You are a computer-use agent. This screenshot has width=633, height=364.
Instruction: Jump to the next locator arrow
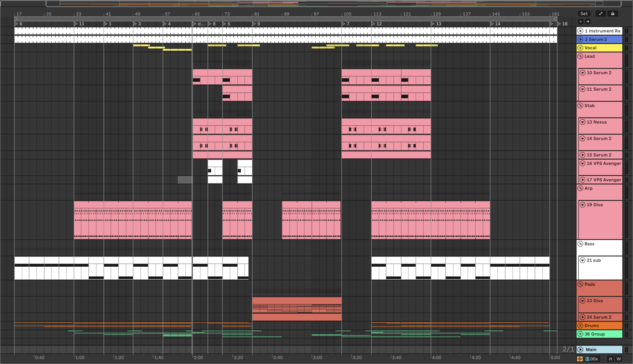[x=588, y=22]
